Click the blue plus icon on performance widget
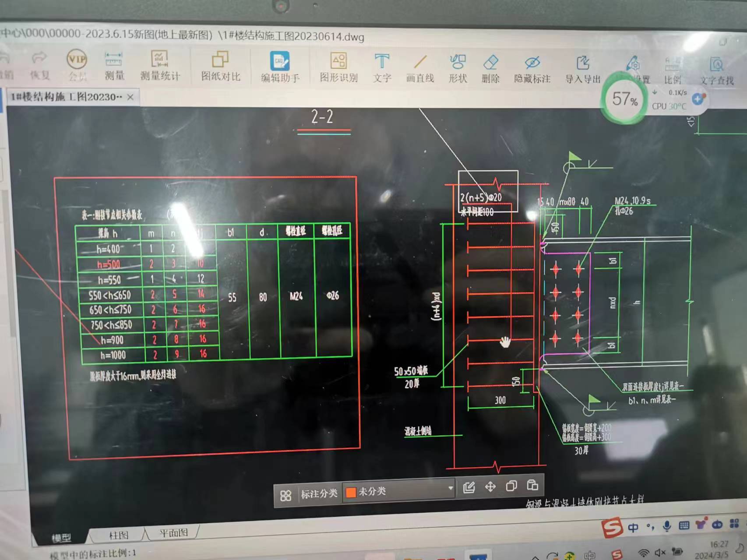The image size is (747, 560). 698,99
